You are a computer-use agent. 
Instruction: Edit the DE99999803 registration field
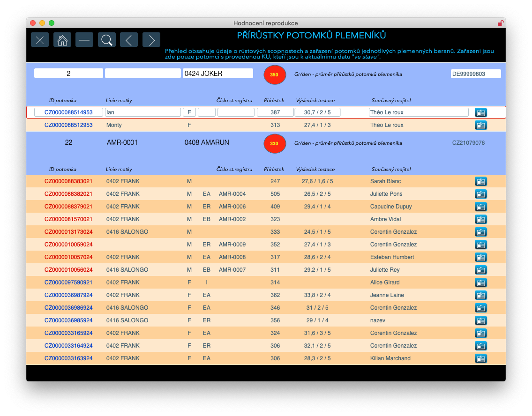[475, 74]
